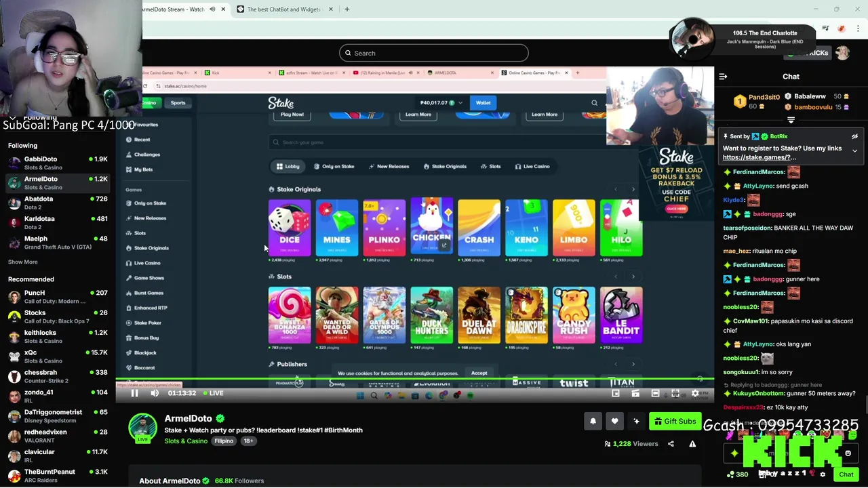Open the stake.games link in pinned message
The width and height of the screenshot is (868, 488).
tap(759, 157)
